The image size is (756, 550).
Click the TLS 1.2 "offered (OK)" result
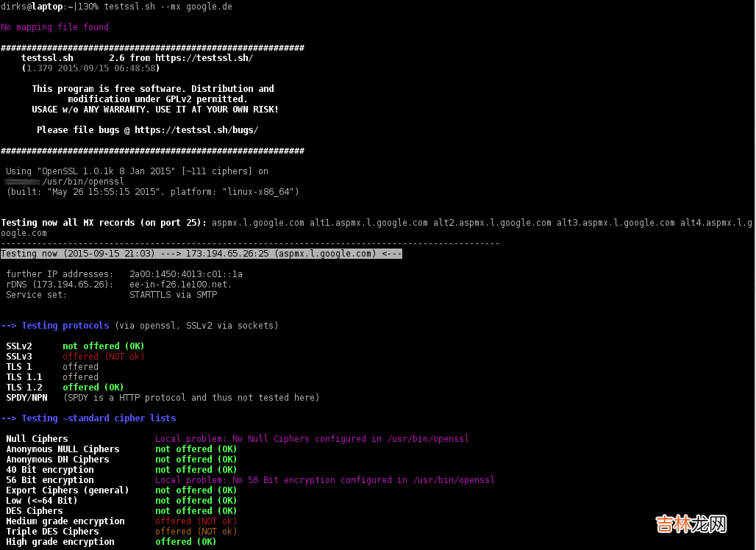93,387
